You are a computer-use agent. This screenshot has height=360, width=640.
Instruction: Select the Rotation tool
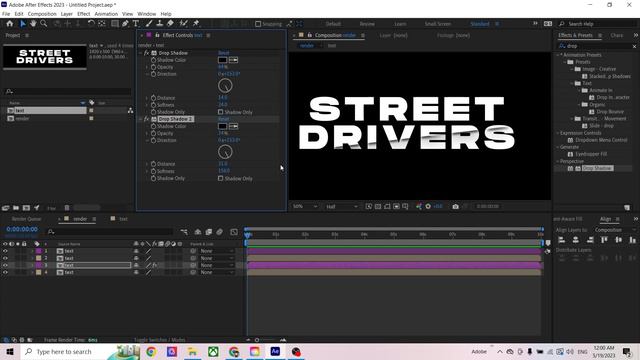point(91,24)
